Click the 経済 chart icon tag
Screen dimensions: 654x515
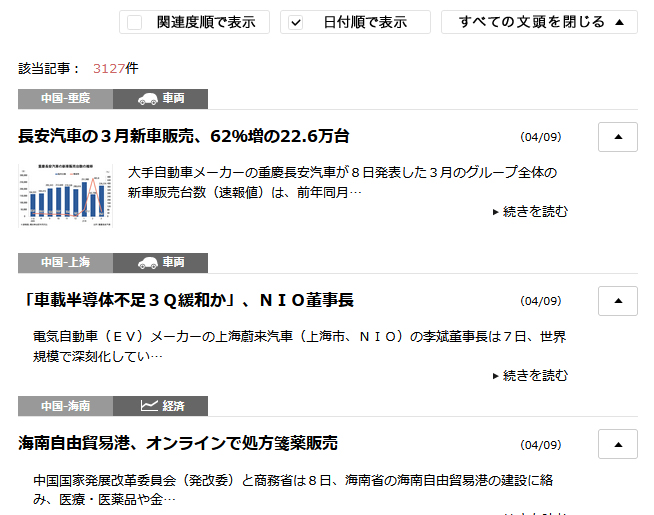(x=161, y=406)
